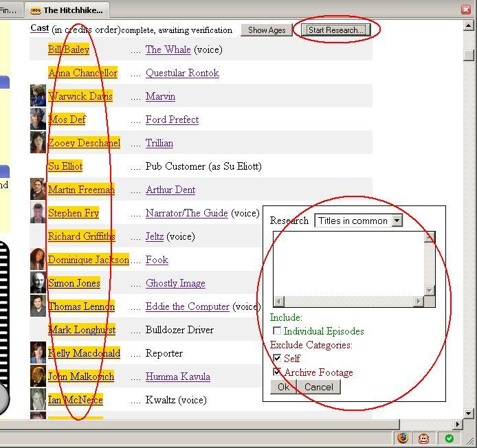477x448 pixels.
Task: Open the Marvin character link
Action: coord(160,96)
